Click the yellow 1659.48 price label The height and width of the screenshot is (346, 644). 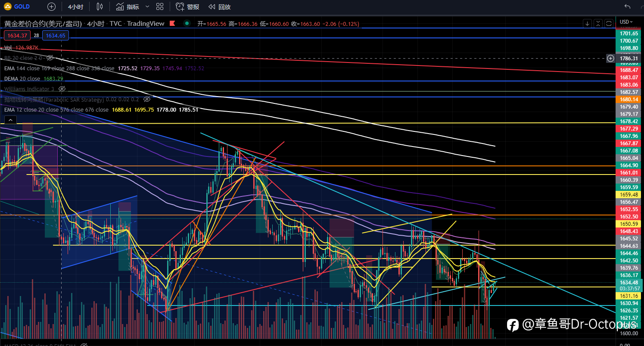629,194
